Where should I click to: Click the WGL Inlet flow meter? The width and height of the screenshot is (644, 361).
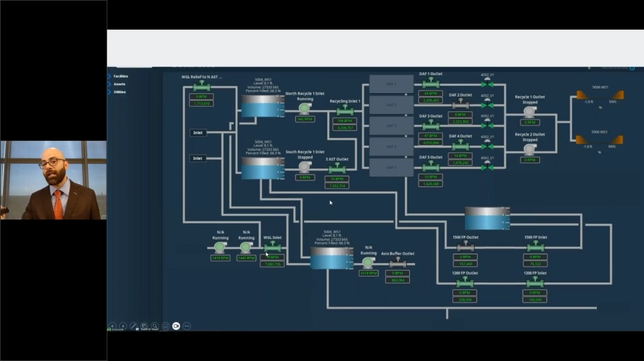[x=272, y=247]
